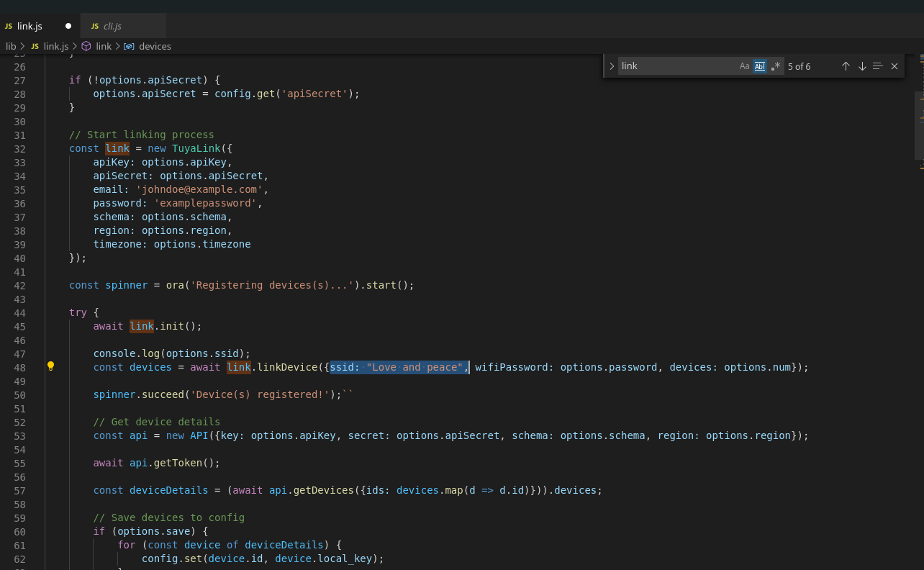Click the unsaved dot on the link.js tab
Image resolution: width=924 pixels, height=570 pixels.
pos(68,26)
